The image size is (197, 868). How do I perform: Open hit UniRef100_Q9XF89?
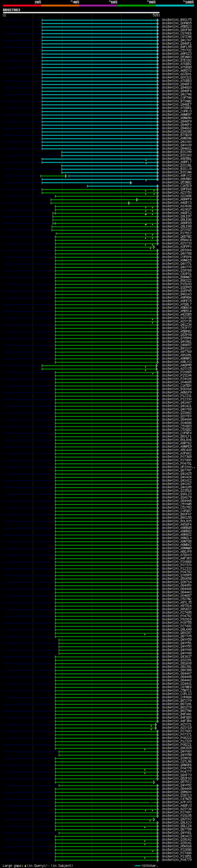coord(177,30)
